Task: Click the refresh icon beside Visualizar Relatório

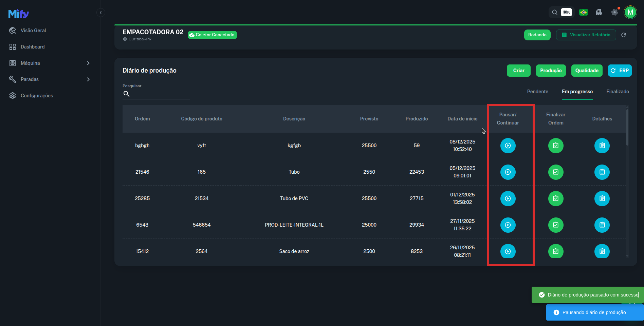Action: click(623, 35)
